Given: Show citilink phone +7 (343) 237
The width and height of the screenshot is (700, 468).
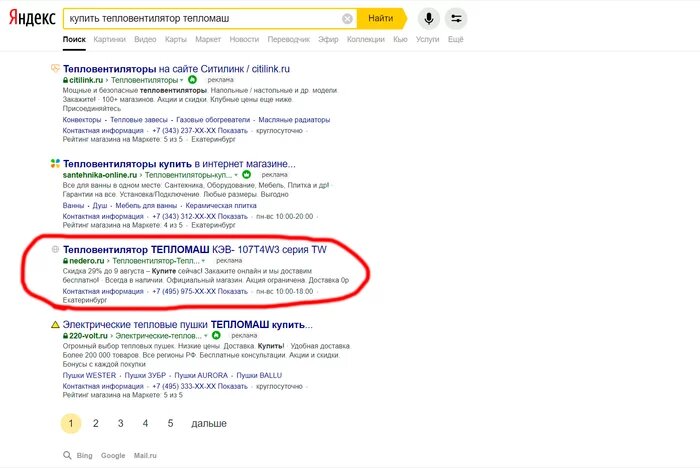Looking at the screenshot, I should (x=200, y=130).
